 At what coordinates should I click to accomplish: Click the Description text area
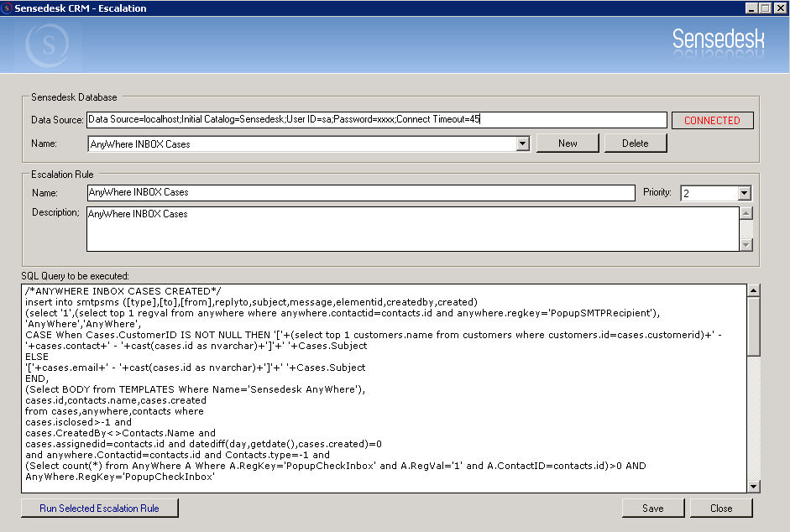coord(413,229)
